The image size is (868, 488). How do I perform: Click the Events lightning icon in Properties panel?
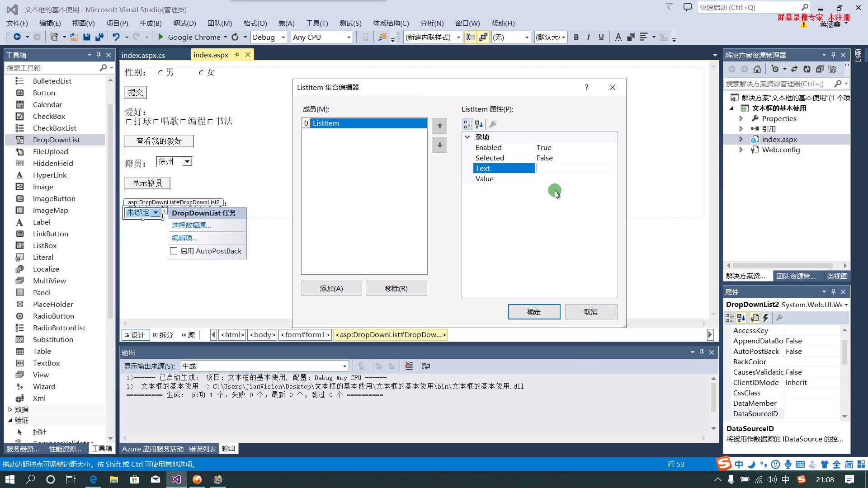pos(766,318)
